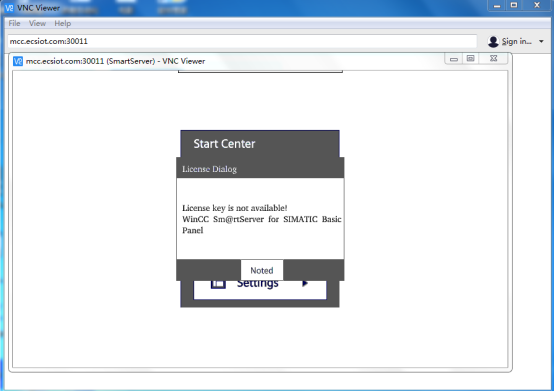Click the License Dialog title text
This screenshot has width=554, height=391.
[210, 169]
